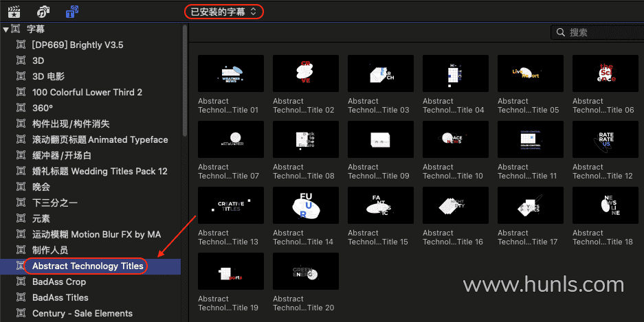Click the search field labeled 搜索
644x322 pixels.
pyautogui.click(x=597, y=32)
